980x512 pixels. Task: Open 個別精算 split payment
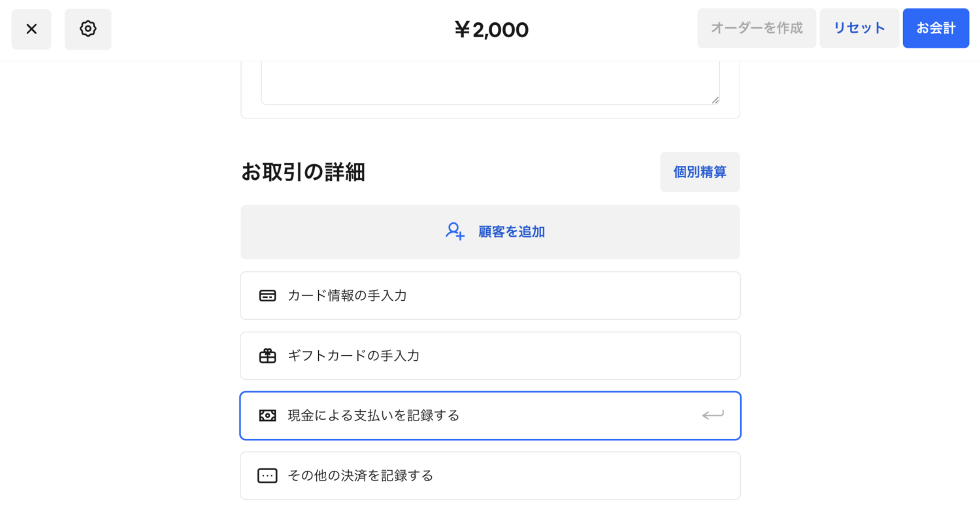700,171
